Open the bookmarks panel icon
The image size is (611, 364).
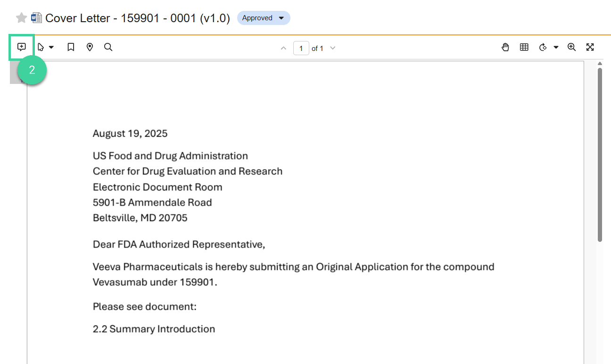click(x=71, y=47)
